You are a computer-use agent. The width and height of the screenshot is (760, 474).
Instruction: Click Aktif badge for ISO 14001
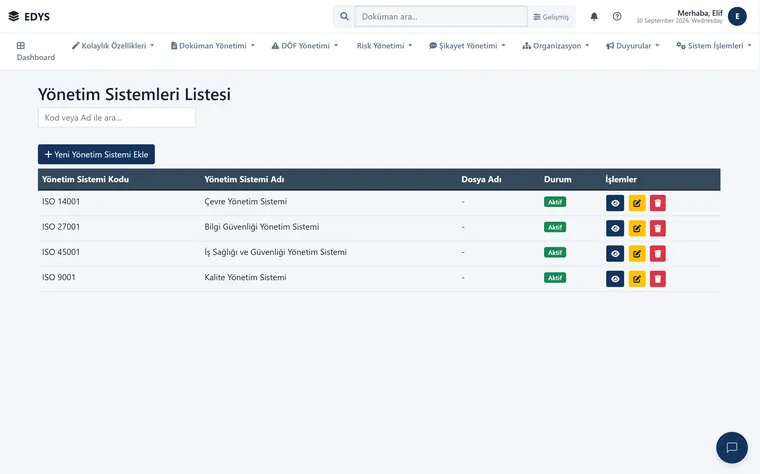point(555,202)
